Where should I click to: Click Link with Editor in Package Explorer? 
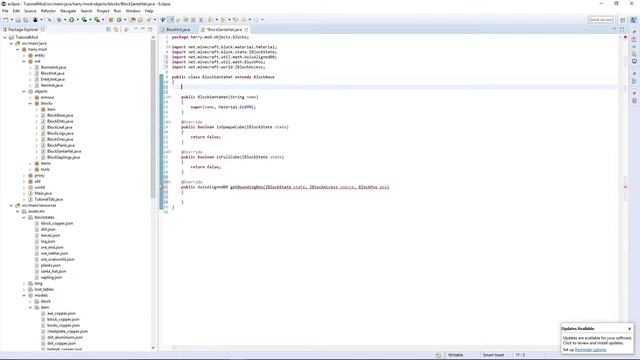coord(116,29)
